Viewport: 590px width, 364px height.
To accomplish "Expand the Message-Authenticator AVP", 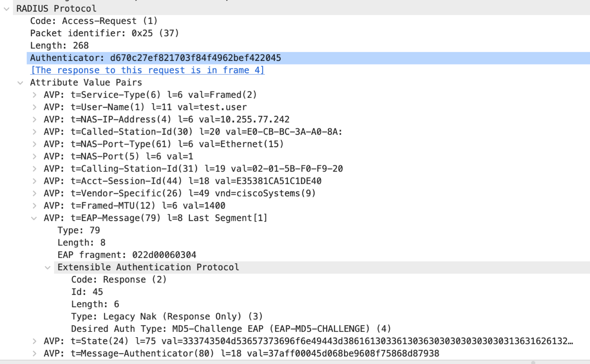I will click(x=34, y=353).
